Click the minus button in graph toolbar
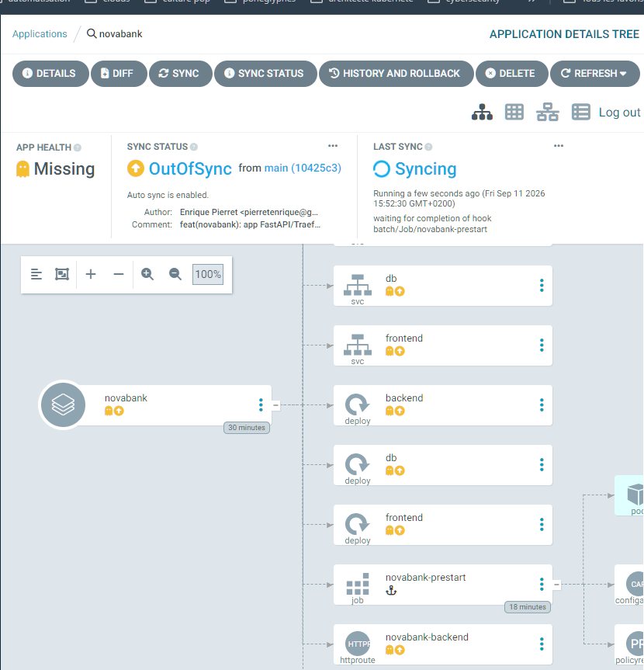The image size is (644, 670). point(119,274)
